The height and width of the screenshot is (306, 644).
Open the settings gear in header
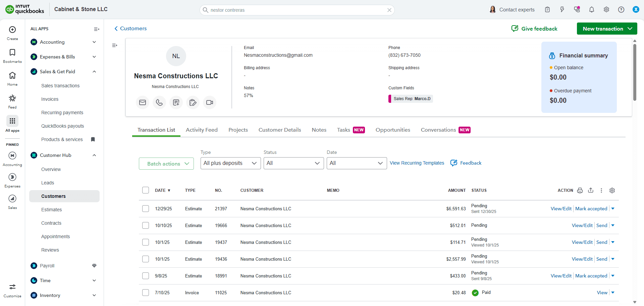606,10
